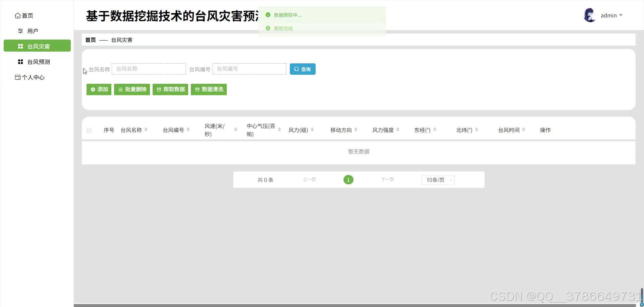Select the 首页 home icon in sidebar

click(x=18, y=15)
